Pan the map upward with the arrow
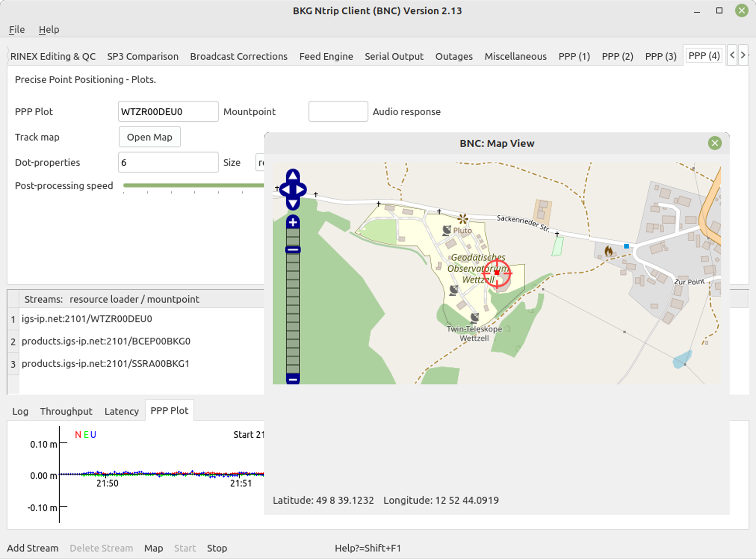Image resolution: width=756 pixels, height=559 pixels. pos(293,175)
